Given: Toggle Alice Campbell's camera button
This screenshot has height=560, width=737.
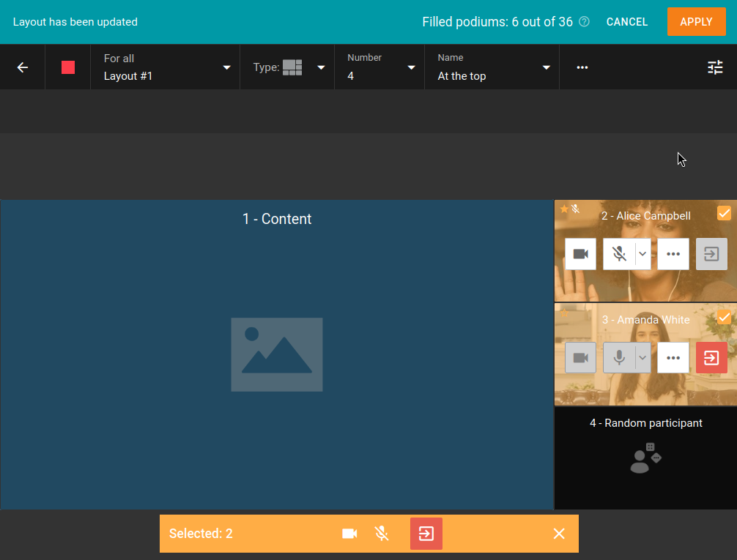Looking at the screenshot, I should pos(580,254).
